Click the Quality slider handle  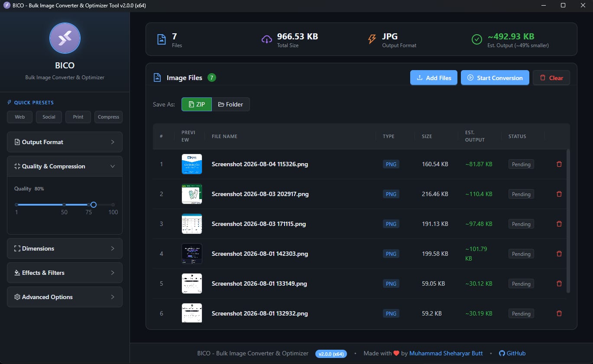93,205
